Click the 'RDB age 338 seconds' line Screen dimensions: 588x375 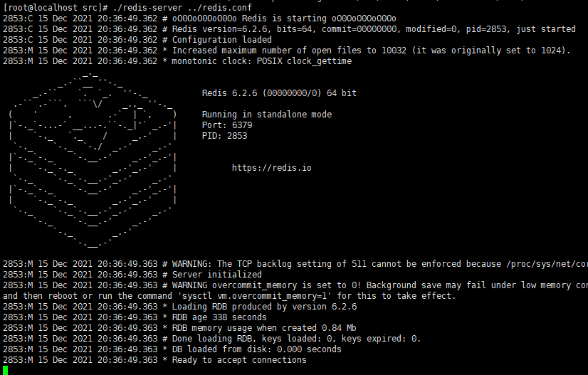click(x=135, y=317)
